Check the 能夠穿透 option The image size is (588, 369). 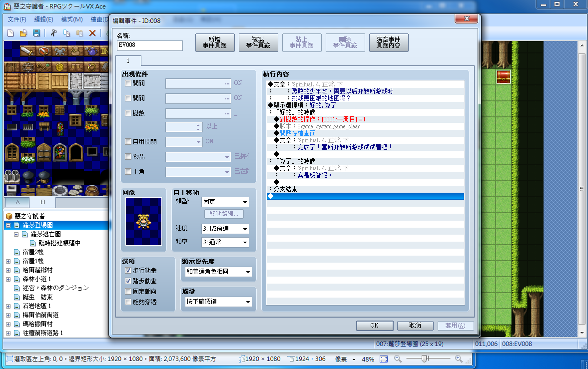click(128, 302)
